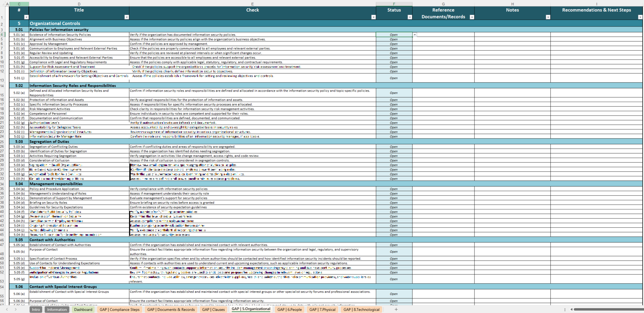Image resolution: width=644 pixels, height=313 pixels.
Task: Switch to the GAP | 7.Physical tab
Action: point(322,310)
